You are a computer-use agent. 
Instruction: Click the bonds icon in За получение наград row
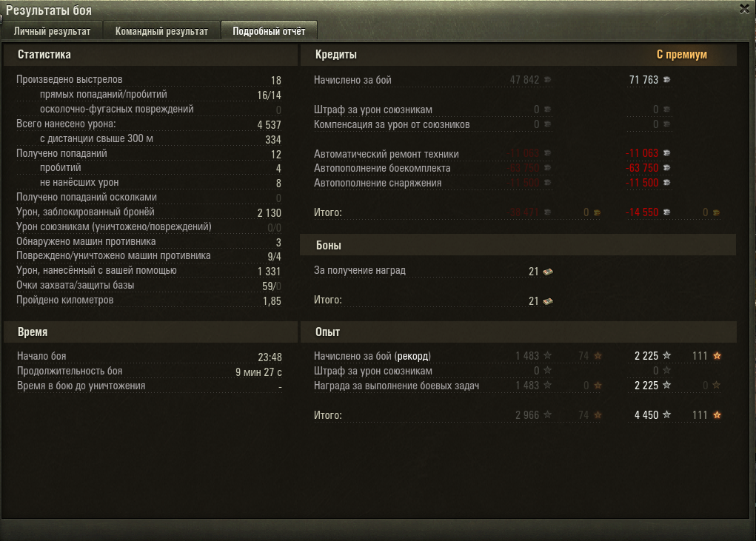548,272
